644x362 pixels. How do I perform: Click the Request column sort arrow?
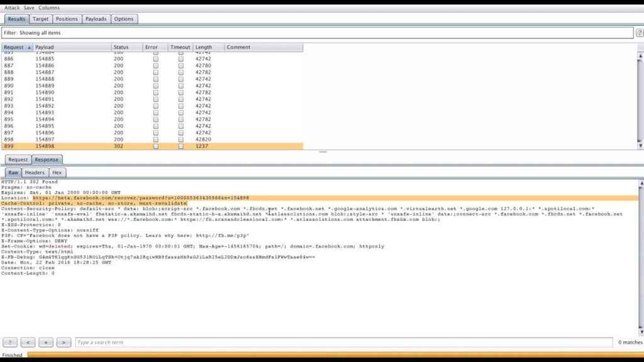28,47
